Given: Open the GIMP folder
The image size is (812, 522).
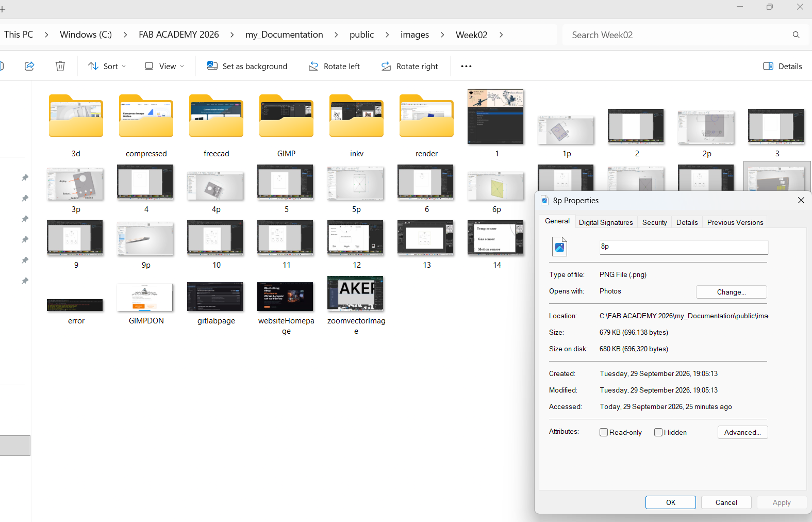Looking at the screenshot, I should pos(286,116).
